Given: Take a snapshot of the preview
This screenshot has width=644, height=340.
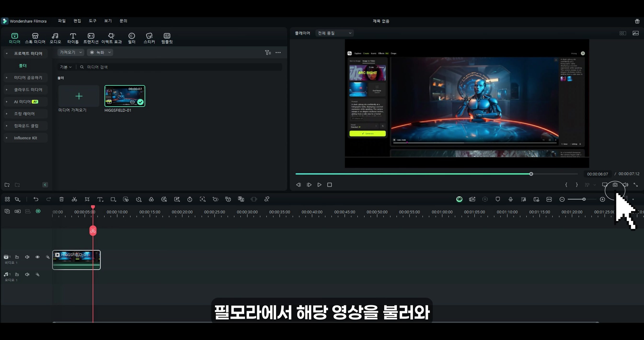Looking at the screenshot, I should coord(615,185).
